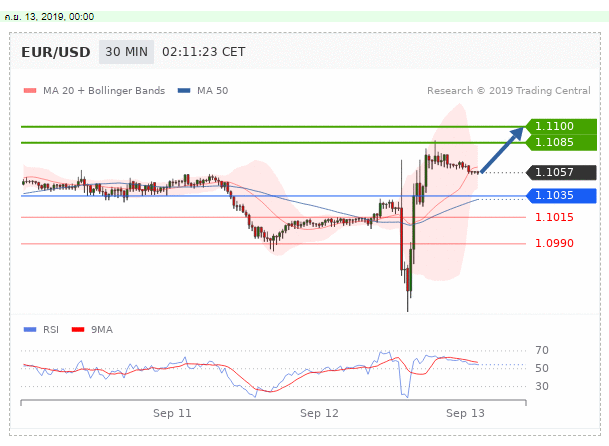Click the 9MA legend label

(102, 330)
